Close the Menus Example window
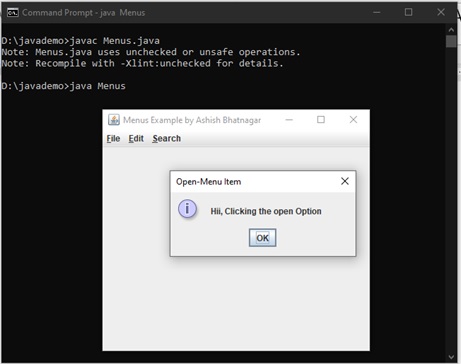The image size is (461, 364). (353, 120)
